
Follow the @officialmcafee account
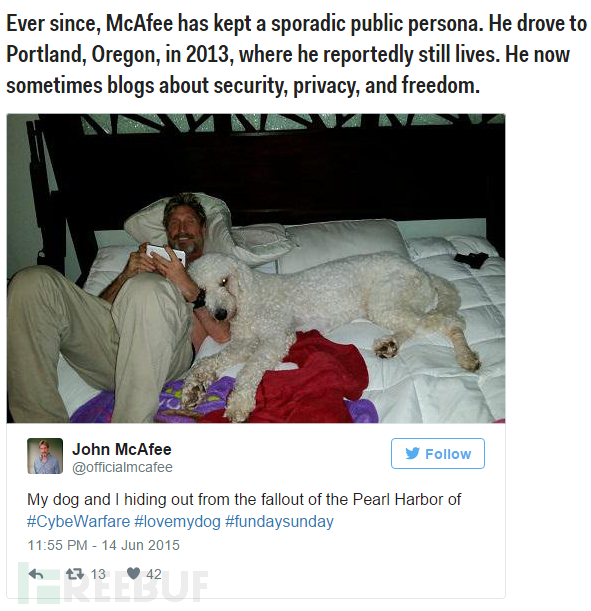pyautogui.click(x=438, y=453)
